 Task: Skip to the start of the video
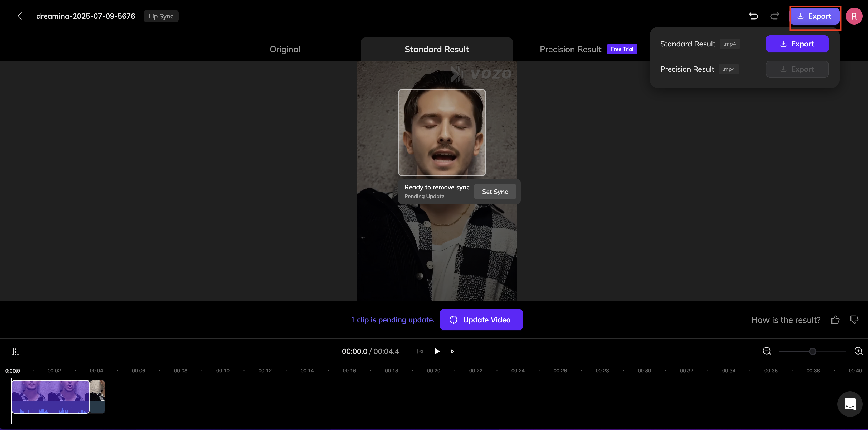coord(420,351)
